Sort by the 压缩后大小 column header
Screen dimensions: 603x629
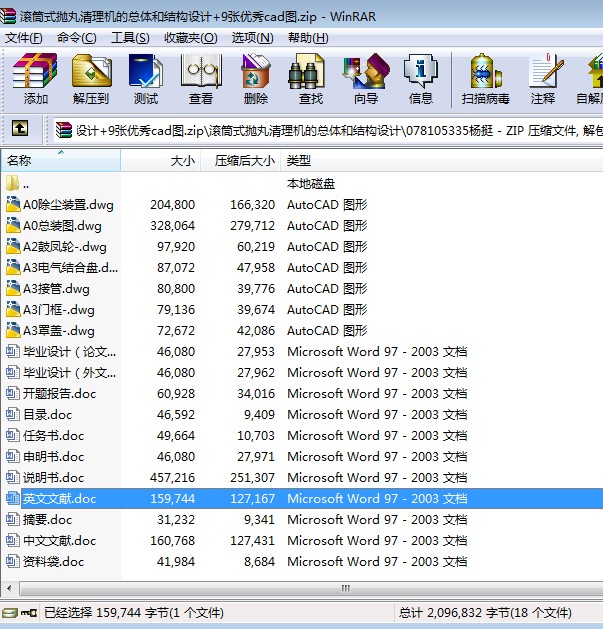240,160
